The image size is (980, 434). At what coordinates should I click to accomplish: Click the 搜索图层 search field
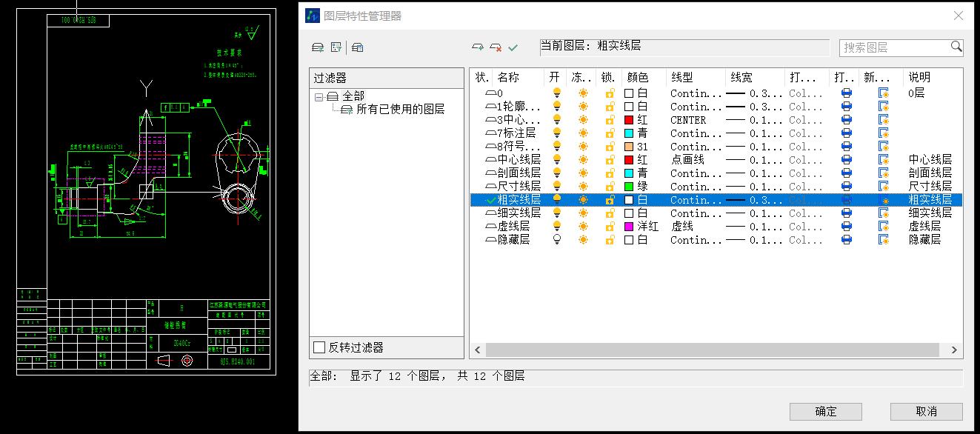(x=896, y=47)
